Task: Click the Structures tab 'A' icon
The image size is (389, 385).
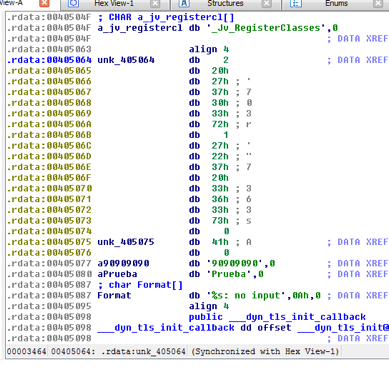Action: [x=184, y=3]
